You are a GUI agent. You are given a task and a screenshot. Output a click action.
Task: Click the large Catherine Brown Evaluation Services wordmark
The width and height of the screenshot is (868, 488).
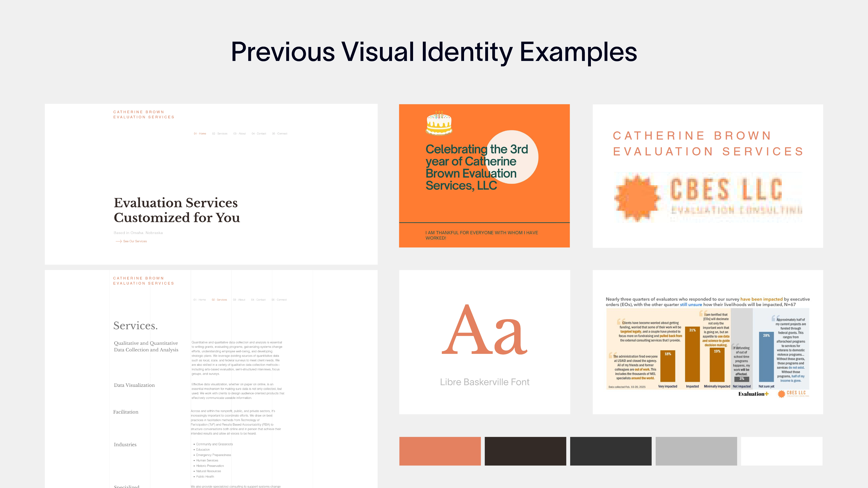pyautogui.click(x=708, y=143)
